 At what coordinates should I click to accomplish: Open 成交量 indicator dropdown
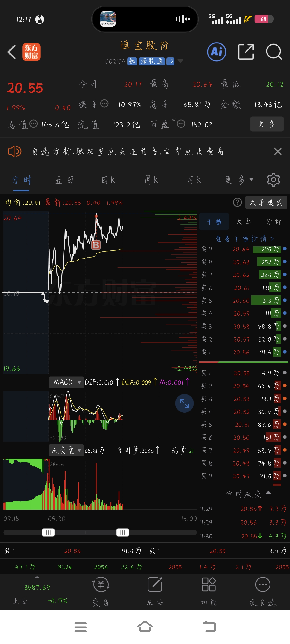click(x=66, y=450)
